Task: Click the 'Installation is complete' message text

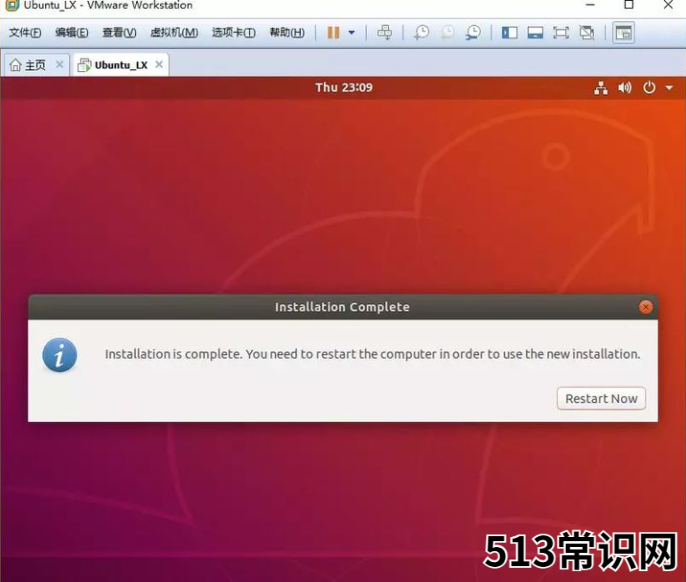Action: tap(373, 354)
